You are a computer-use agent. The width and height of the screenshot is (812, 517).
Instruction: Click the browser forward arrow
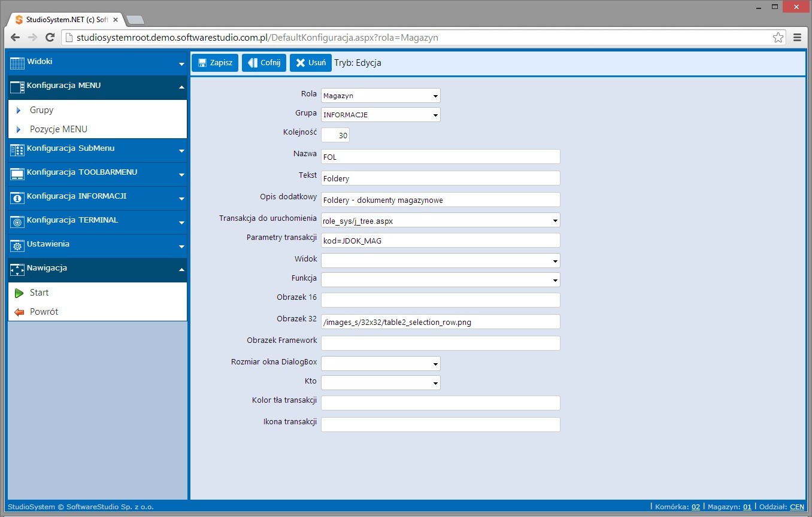33,37
